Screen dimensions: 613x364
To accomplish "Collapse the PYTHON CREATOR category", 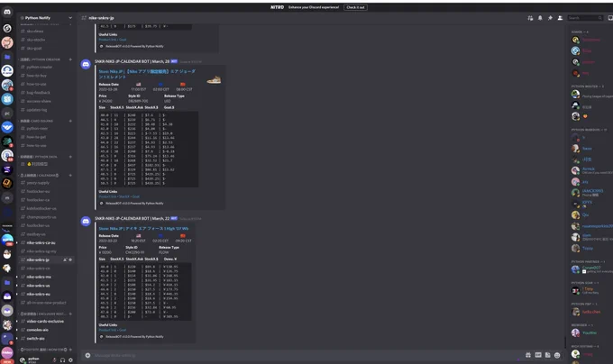I will [x=41, y=59].
